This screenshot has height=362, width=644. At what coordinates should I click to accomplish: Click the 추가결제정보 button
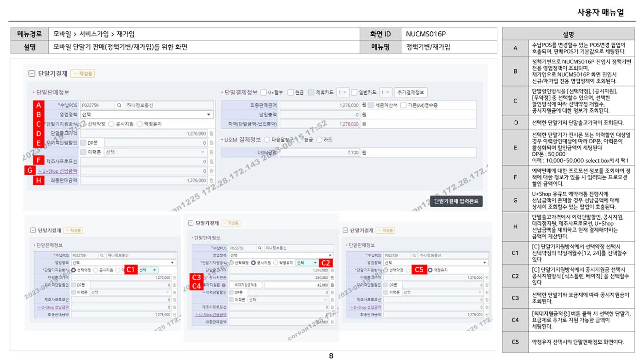click(x=410, y=92)
